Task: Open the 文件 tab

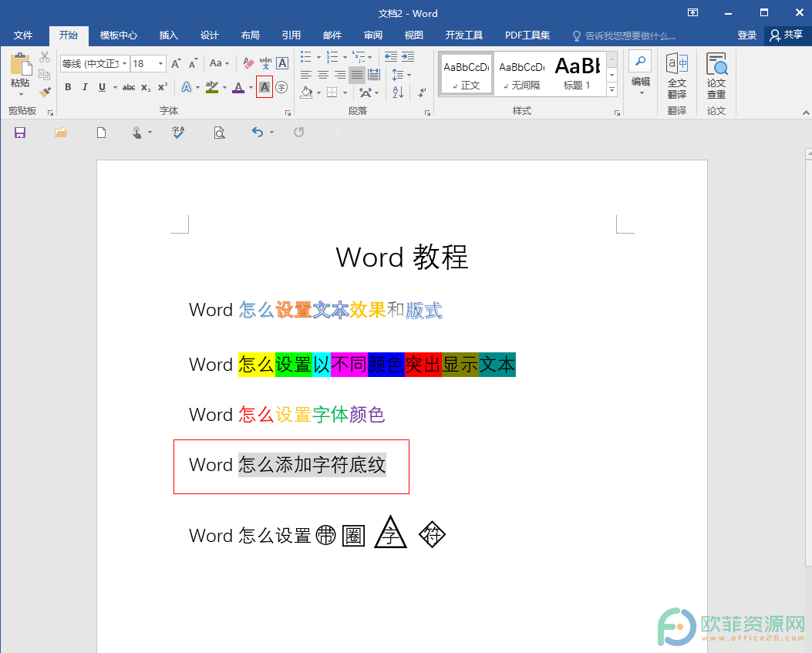Action: point(23,35)
